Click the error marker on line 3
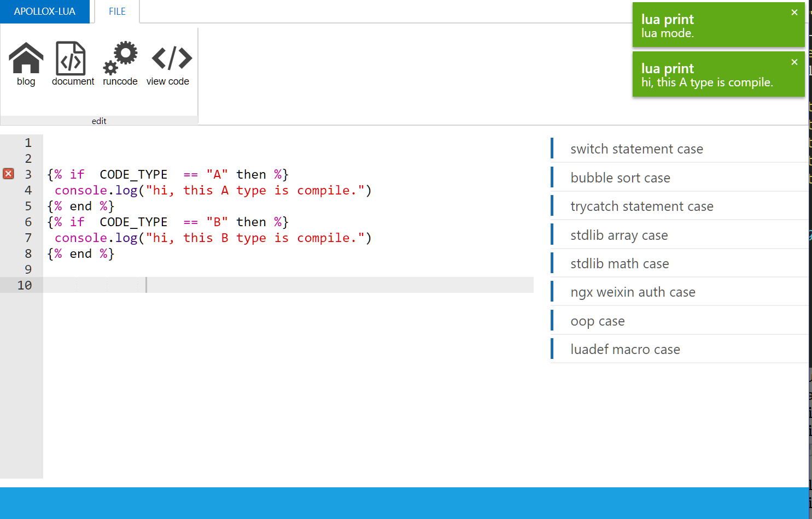 pos(8,174)
